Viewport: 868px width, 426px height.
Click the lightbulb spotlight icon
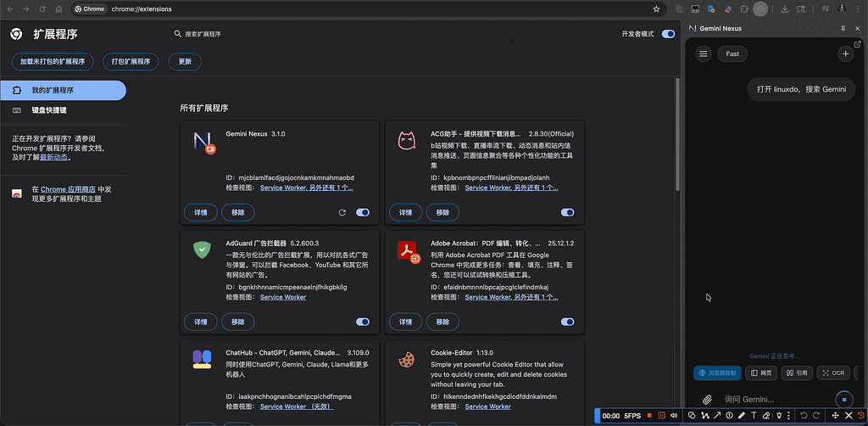pyautogui.click(x=780, y=416)
